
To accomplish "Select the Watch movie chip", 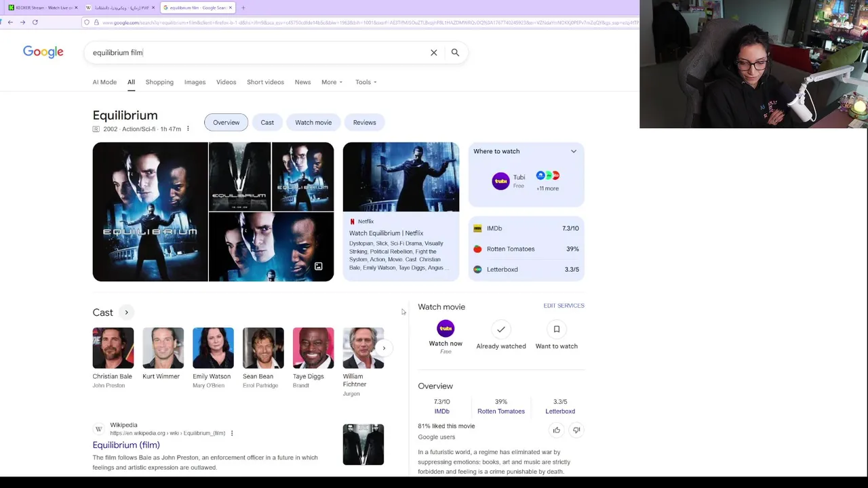I will (x=313, y=123).
